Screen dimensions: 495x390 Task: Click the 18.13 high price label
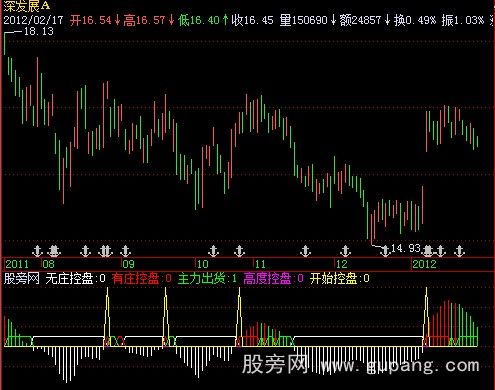point(39,31)
